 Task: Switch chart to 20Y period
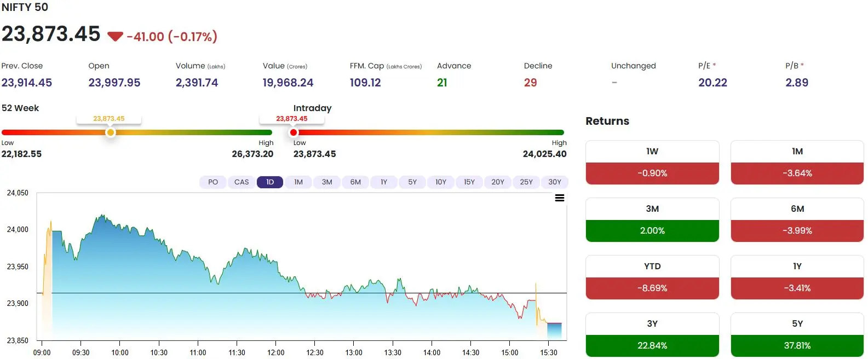click(498, 182)
